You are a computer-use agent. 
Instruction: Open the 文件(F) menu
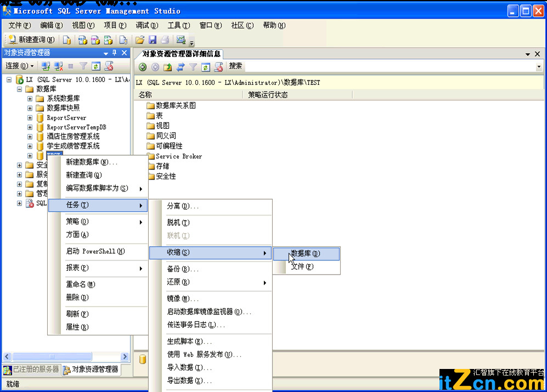pos(20,25)
